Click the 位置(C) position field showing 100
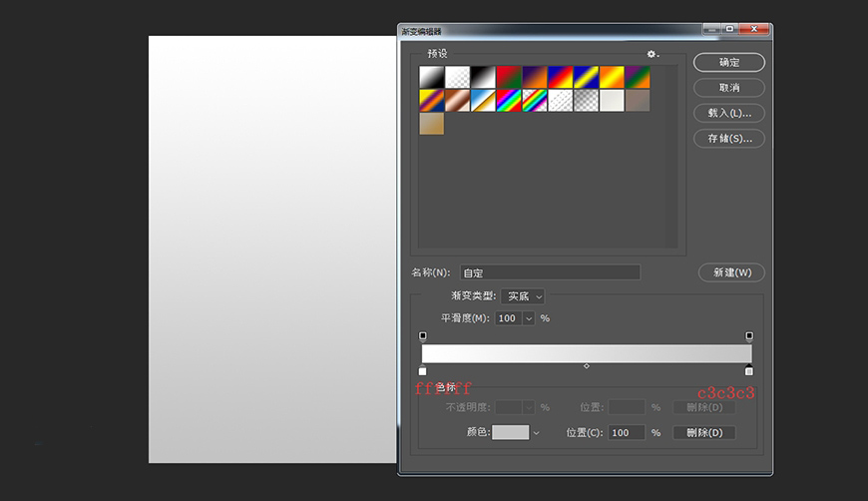This screenshot has width=868, height=501. click(627, 432)
